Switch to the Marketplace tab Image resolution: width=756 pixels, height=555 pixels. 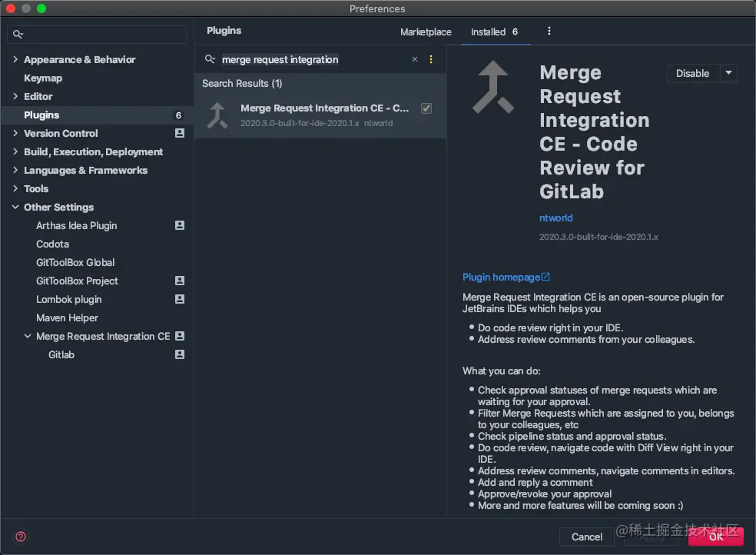click(x=426, y=32)
